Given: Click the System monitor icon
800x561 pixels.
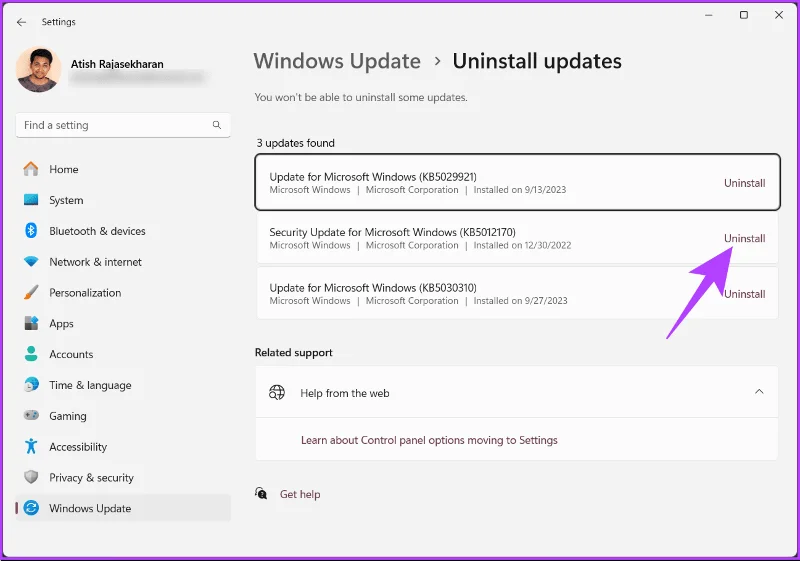Looking at the screenshot, I should point(31,200).
